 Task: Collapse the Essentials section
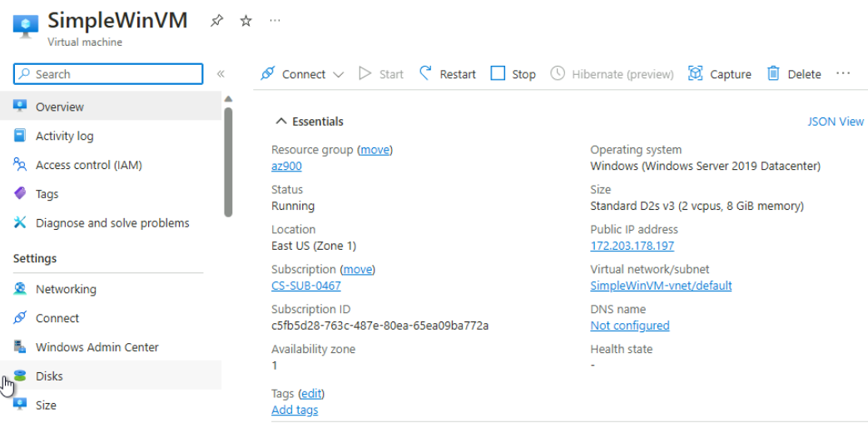pos(281,122)
